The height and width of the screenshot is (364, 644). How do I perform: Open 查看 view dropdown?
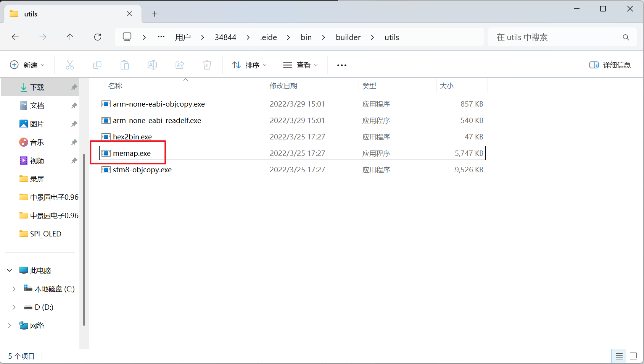[300, 65]
